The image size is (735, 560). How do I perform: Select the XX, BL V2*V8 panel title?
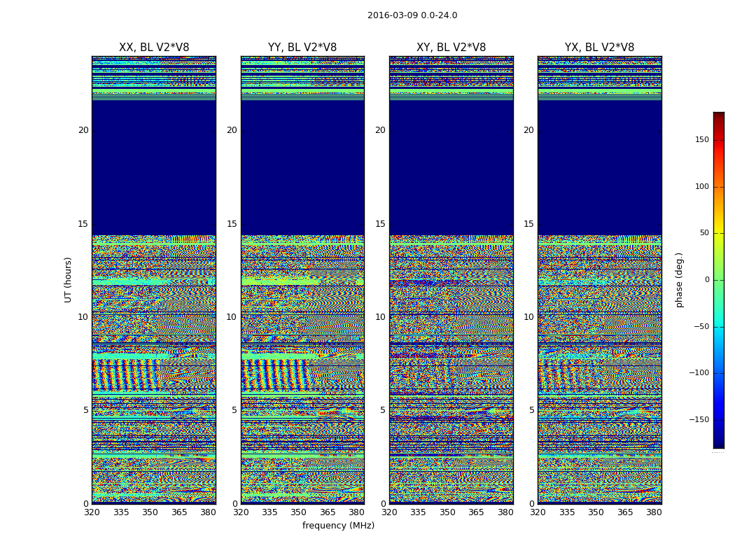tap(154, 48)
